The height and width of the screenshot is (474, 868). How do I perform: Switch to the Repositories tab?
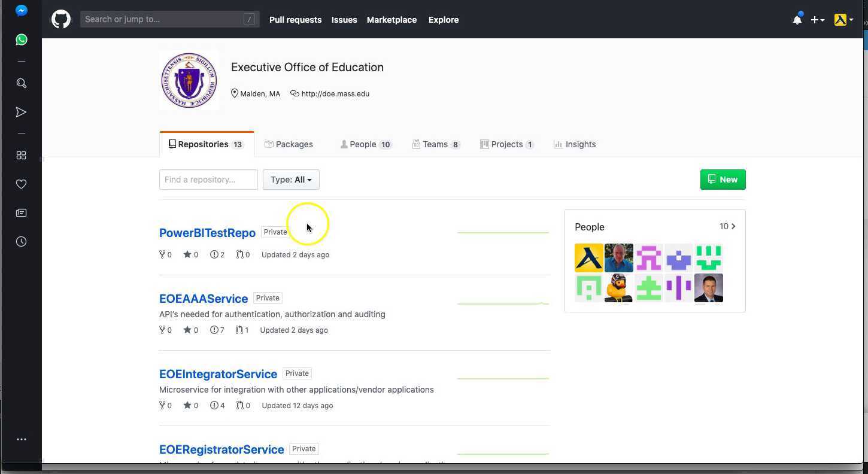pos(207,144)
